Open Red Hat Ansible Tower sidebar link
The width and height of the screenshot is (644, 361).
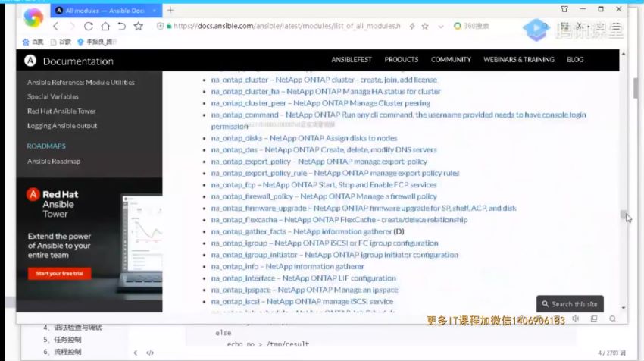click(x=61, y=111)
